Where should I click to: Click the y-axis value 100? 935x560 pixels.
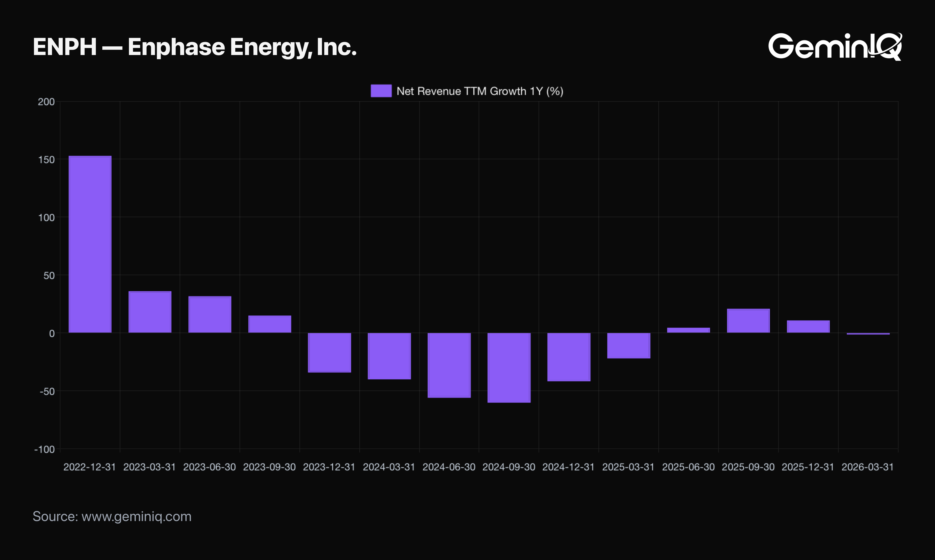pos(47,218)
